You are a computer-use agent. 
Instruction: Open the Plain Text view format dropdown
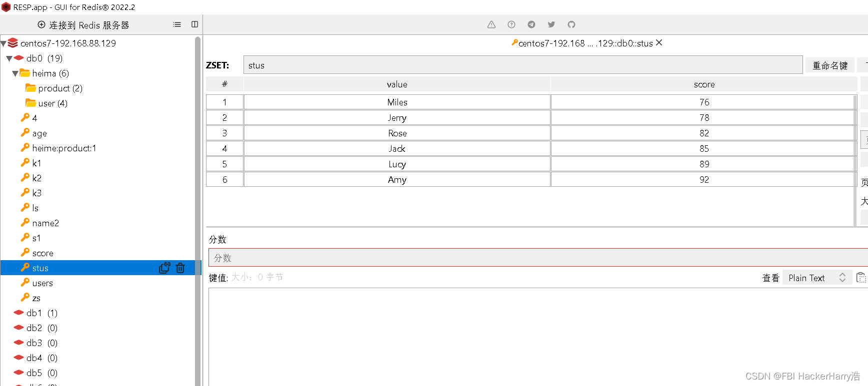817,278
